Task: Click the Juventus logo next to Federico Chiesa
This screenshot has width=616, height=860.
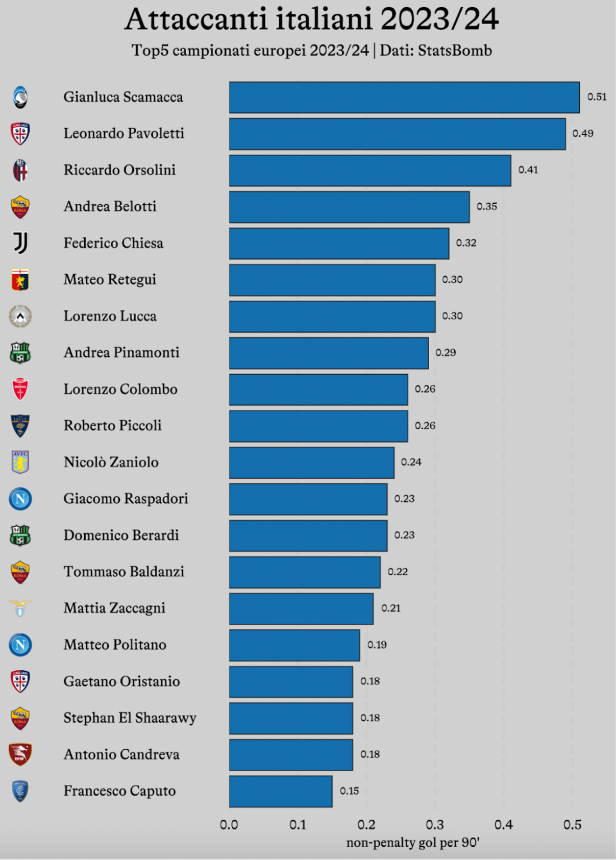Action: pos(20,243)
